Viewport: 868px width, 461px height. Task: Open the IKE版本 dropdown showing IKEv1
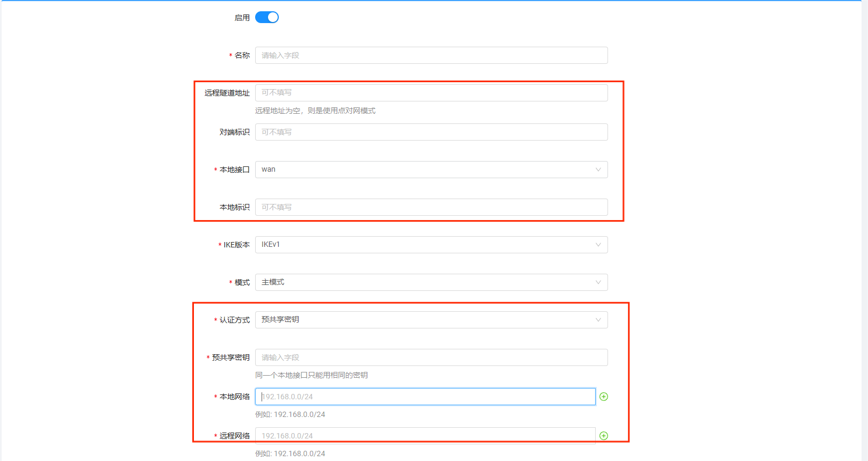click(x=424, y=245)
